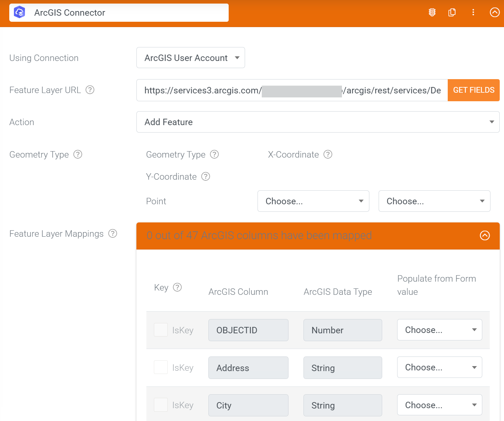The width and height of the screenshot is (504, 421).
Task: Click the City column field
Action: (x=248, y=405)
